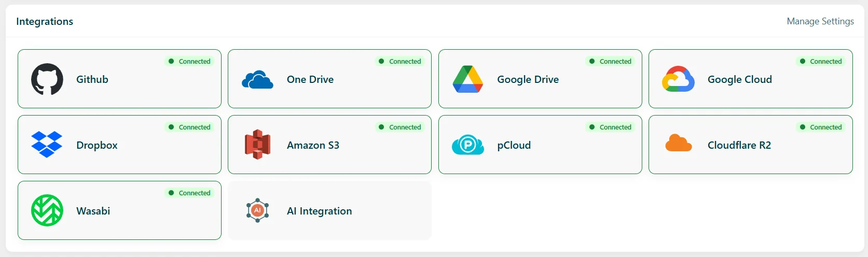This screenshot has height=257, width=868.
Task: Click Connected badge on Amazon S3 card
Action: tap(399, 127)
